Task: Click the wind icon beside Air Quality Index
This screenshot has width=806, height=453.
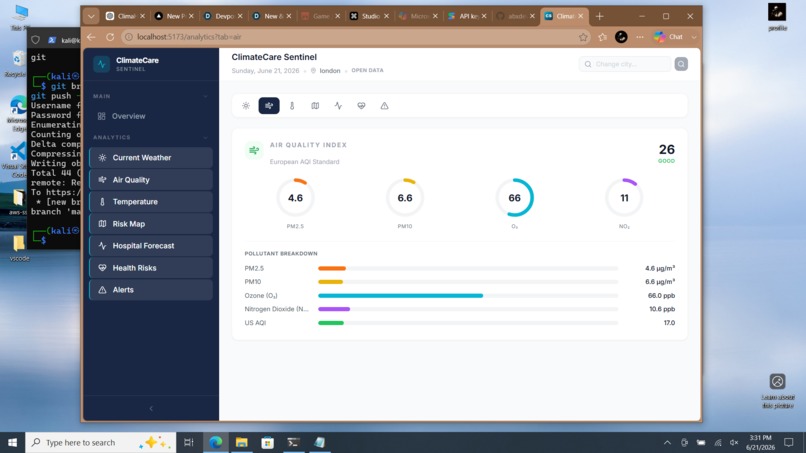Action: pos(254,151)
